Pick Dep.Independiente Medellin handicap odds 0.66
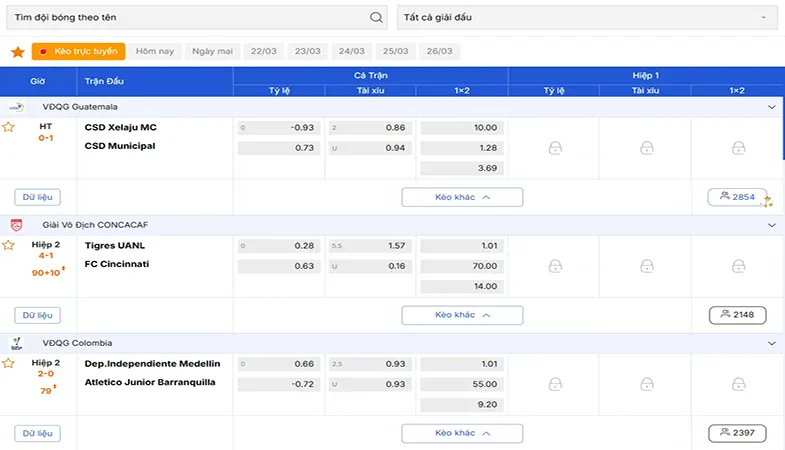Image resolution: width=785 pixels, height=450 pixels. click(279, 364)
